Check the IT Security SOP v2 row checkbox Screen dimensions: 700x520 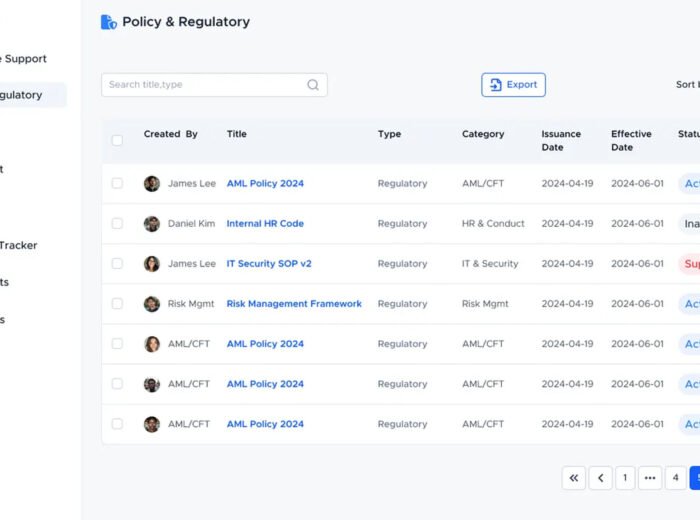point(117,264)
